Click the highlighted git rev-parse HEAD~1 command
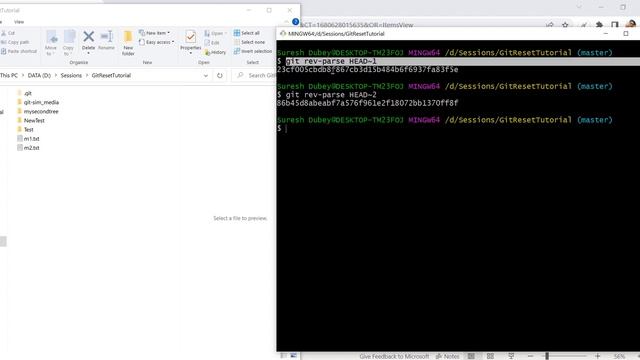This screenshot has width=640, height=360. (x=331, y=61)
